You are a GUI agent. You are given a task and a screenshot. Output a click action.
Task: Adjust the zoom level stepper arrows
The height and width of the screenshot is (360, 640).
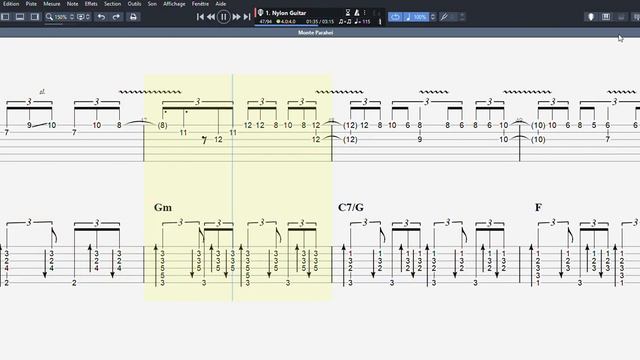(72, 17)
